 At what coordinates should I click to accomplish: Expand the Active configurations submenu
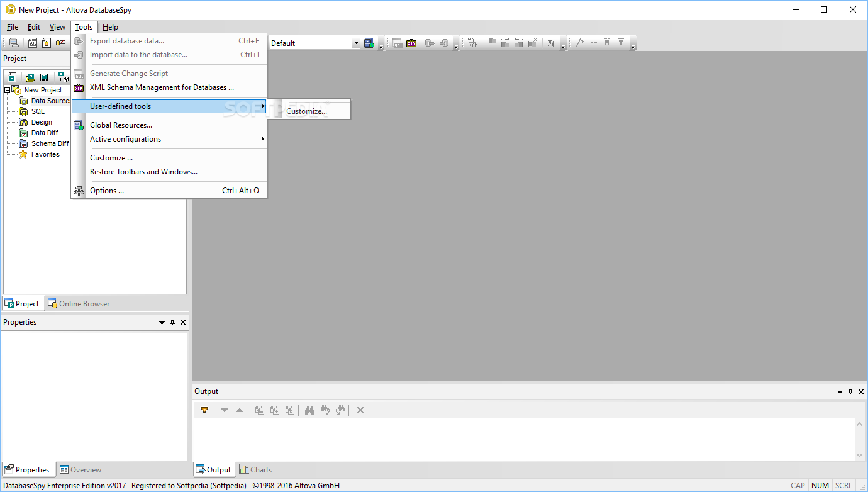170,139
